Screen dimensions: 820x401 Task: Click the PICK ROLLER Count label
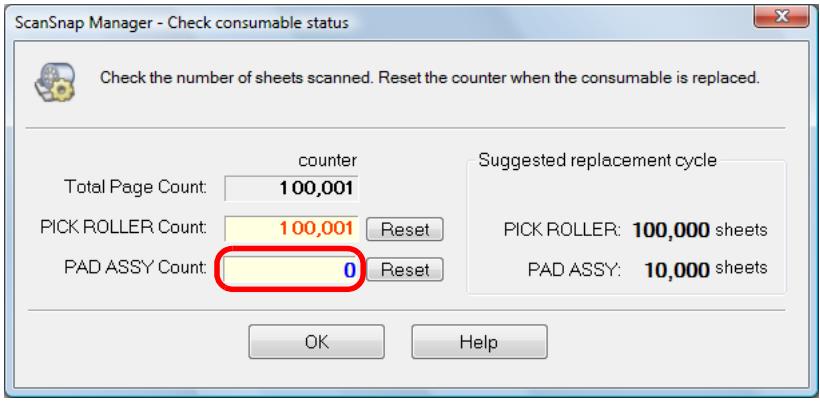coord(123,227)
